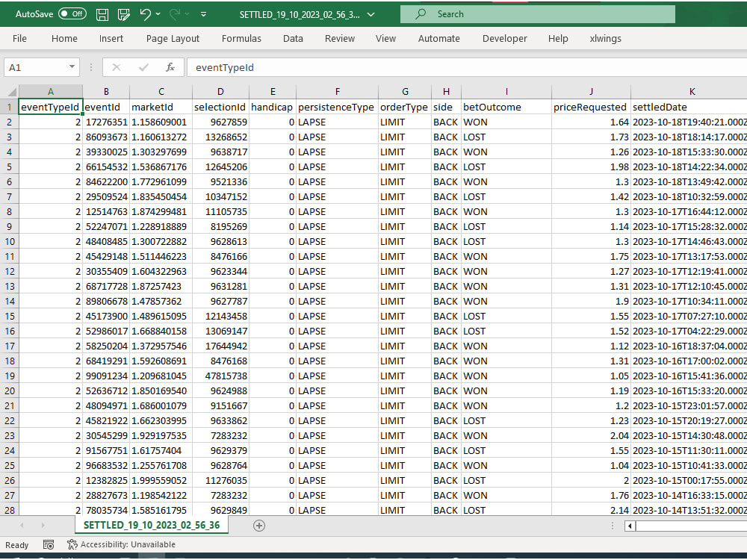The image size is (747, 560).
Task: Open the Undo history dropdown arrow
Action: (x=158, y=14)
